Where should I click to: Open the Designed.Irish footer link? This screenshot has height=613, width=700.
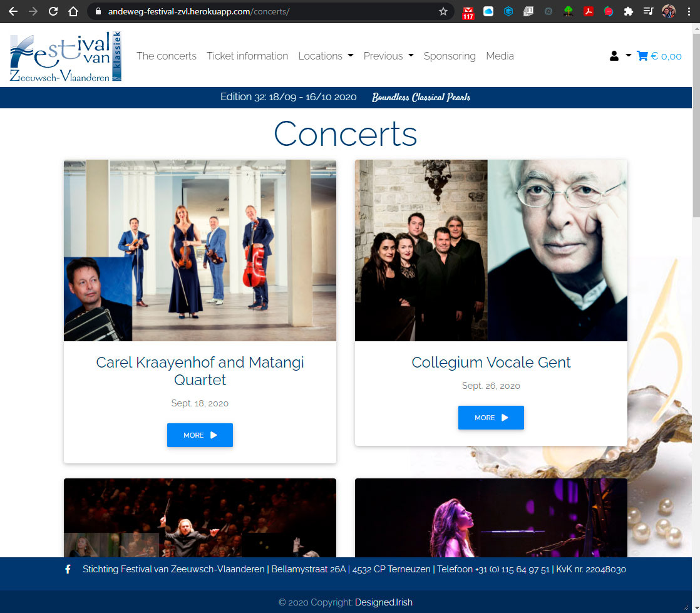click(x=383, y=602)
